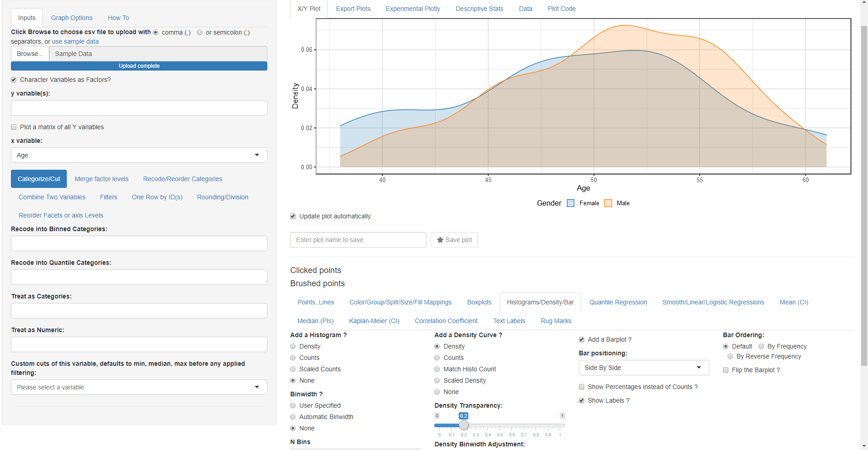Open Kaplan-Meier (CI) tab
This screenshot has height=450, width=868.
[374, 321]
